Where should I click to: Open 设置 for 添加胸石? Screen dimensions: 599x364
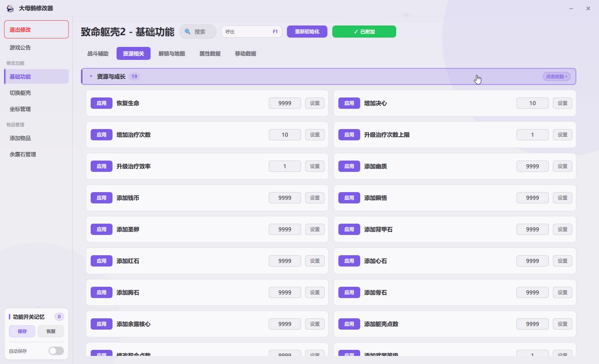(x=315, y=292)
